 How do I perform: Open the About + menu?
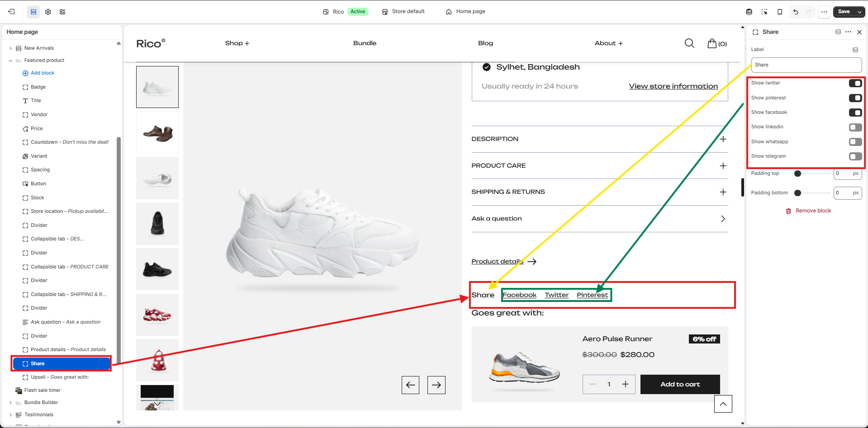[609, 43]
